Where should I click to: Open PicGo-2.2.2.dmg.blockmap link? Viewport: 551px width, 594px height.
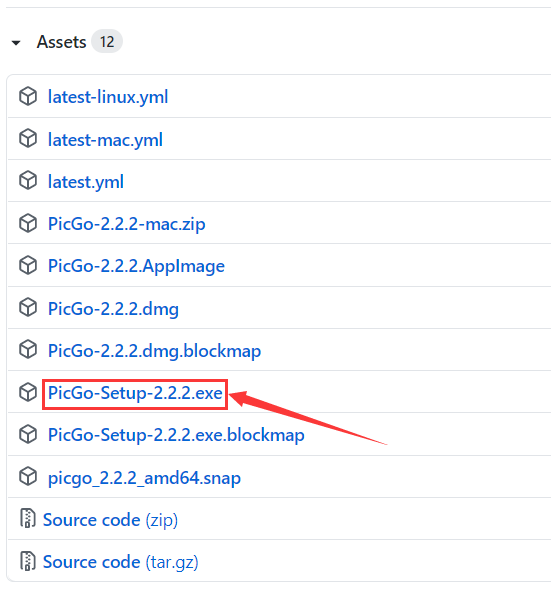(155, 351)
